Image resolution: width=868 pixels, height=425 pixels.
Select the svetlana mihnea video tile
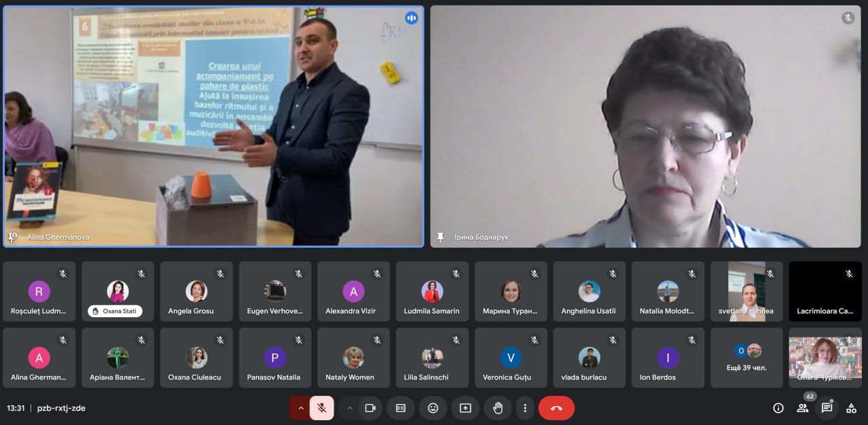tap(747, 291)
